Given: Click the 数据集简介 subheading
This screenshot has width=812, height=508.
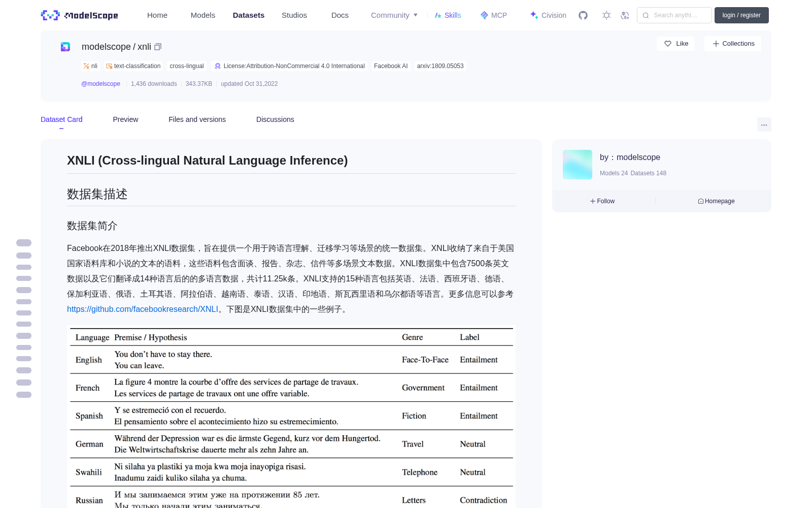Looking at the screenshot, I should point(92,226).
